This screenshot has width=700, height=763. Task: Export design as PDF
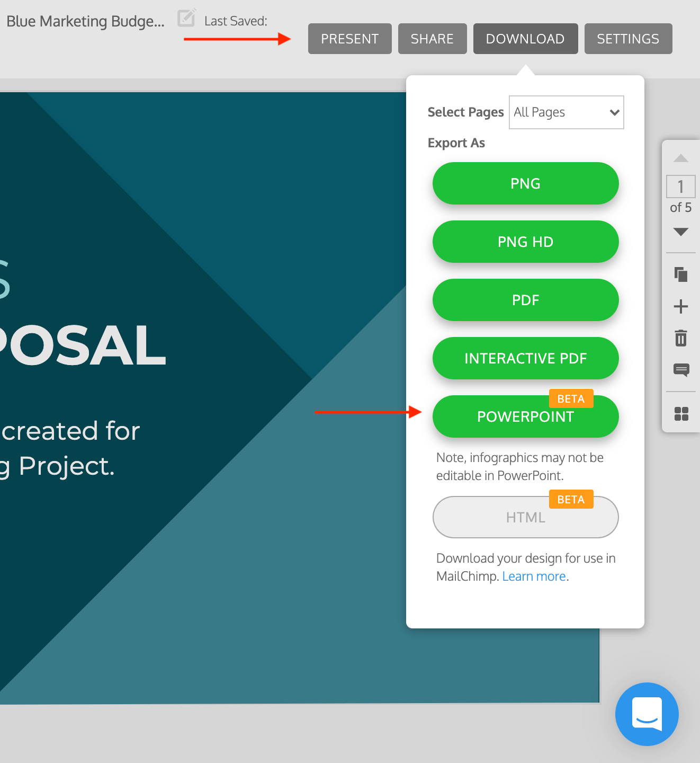tap(526, 300)
